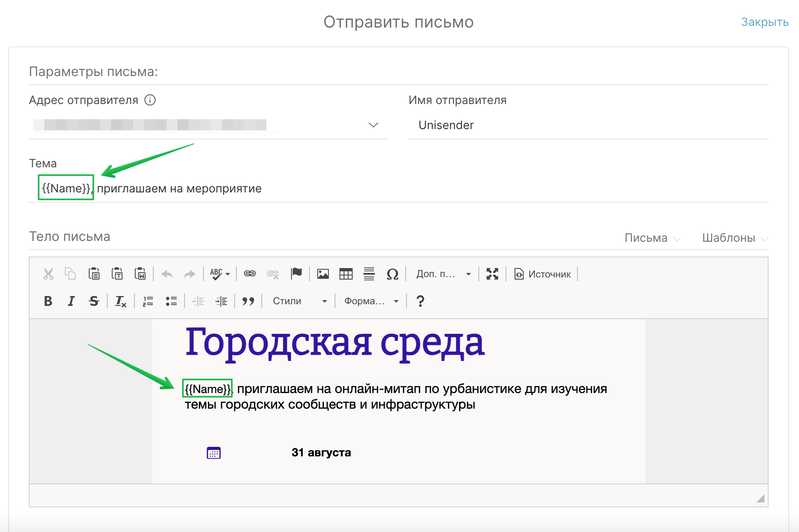
Task: Insert a hyperlink with link icon
Action: (x=250, y=274)
